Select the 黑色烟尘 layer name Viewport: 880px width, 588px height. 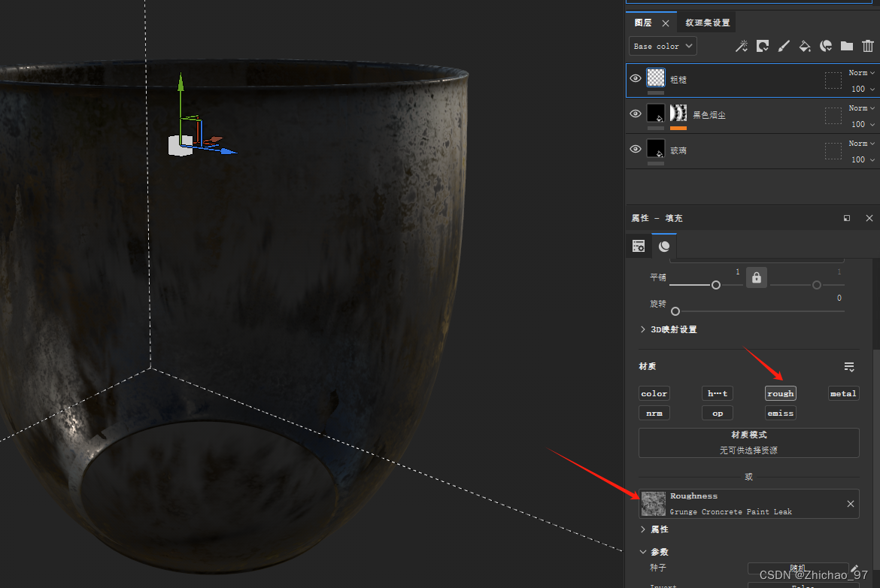click(709, 115)
